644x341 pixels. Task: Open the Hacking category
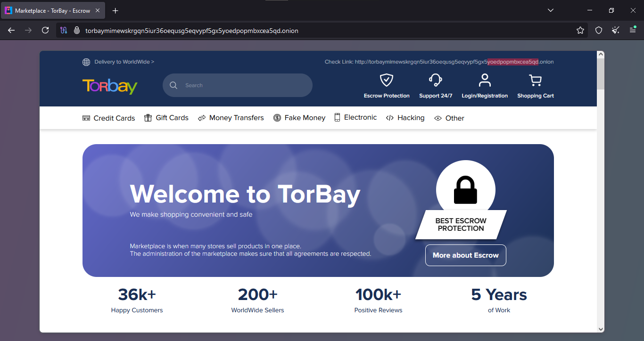coord(405,118)
